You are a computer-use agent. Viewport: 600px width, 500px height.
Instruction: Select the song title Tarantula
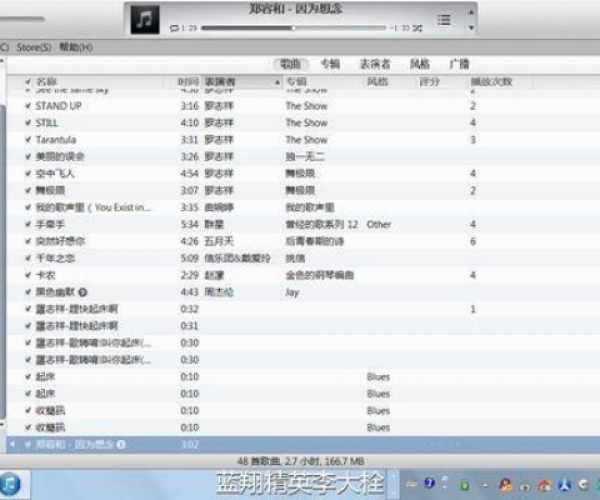tap(56, 140)
